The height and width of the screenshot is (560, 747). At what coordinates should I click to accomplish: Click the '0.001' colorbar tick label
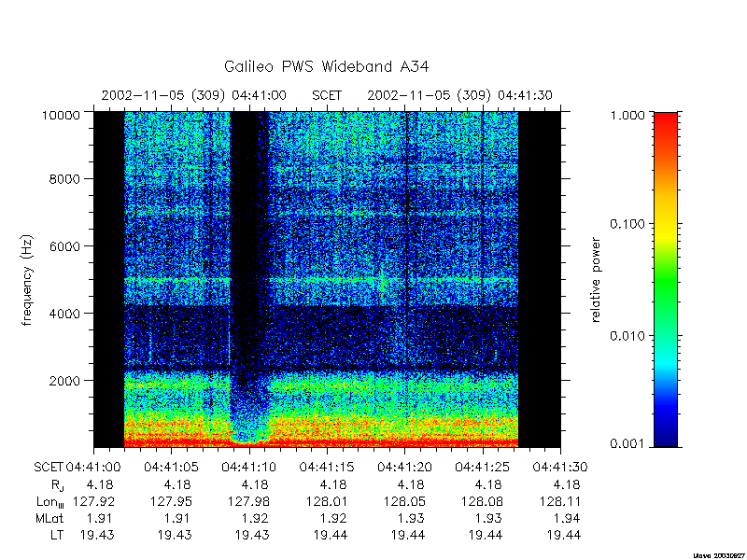coord(626,444)
